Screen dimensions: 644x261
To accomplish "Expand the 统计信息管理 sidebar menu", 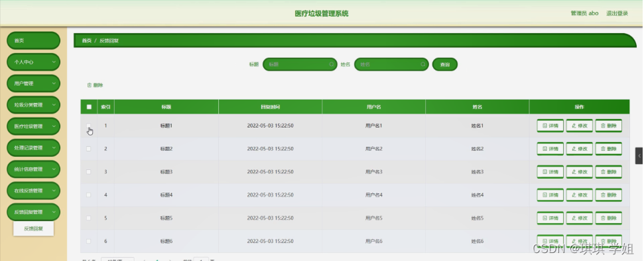I will [x=33, y=169].
